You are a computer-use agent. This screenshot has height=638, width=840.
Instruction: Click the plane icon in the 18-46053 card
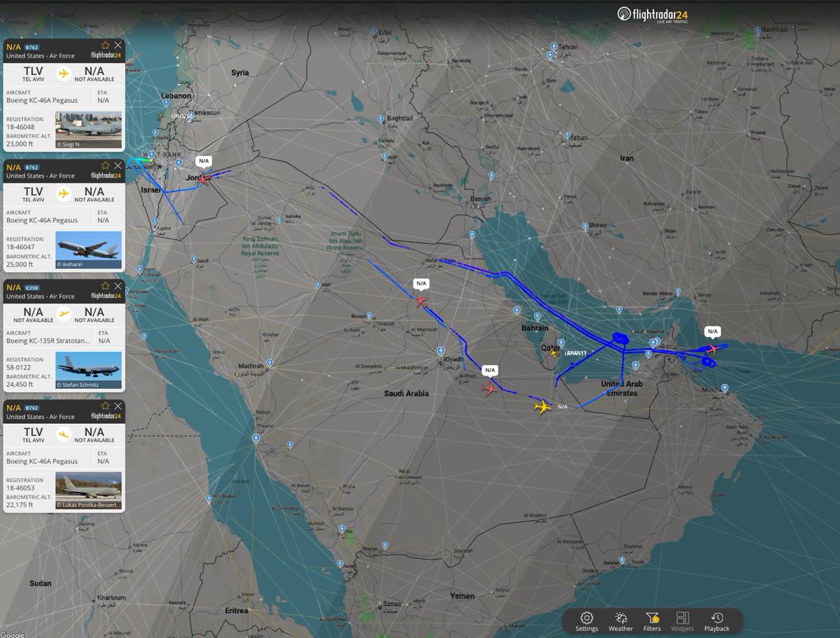64,434
